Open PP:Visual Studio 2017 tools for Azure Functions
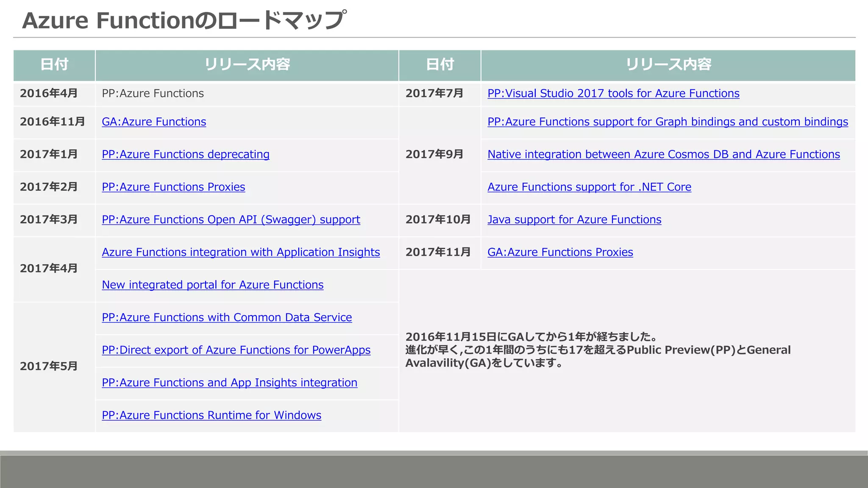 613,94
